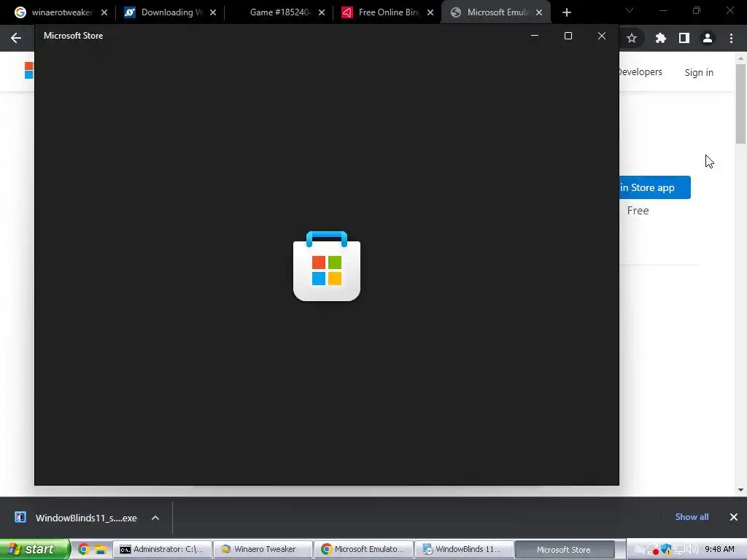Viewport: 747px width, 560px height.
Task: Click the page vertical scrollbar thumb
Action: point(740,104)
